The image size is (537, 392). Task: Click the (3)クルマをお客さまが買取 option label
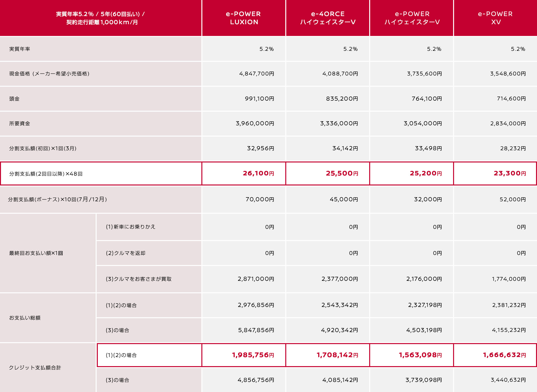[139, 279]
